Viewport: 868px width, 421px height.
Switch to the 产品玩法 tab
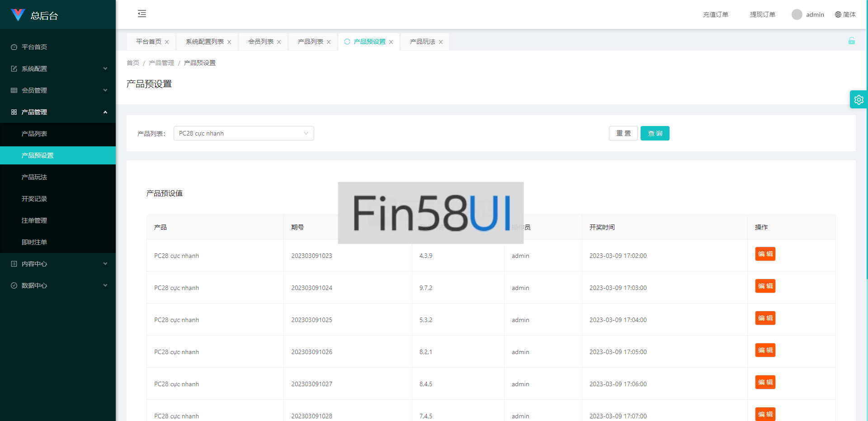point(422,42)
